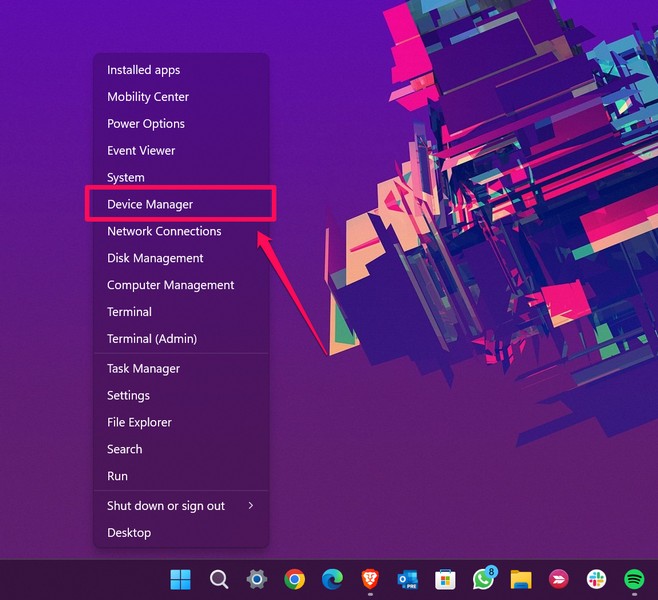Launch Slack from the taskbar
The image size is (658, 600).
(x=597, y=579)
